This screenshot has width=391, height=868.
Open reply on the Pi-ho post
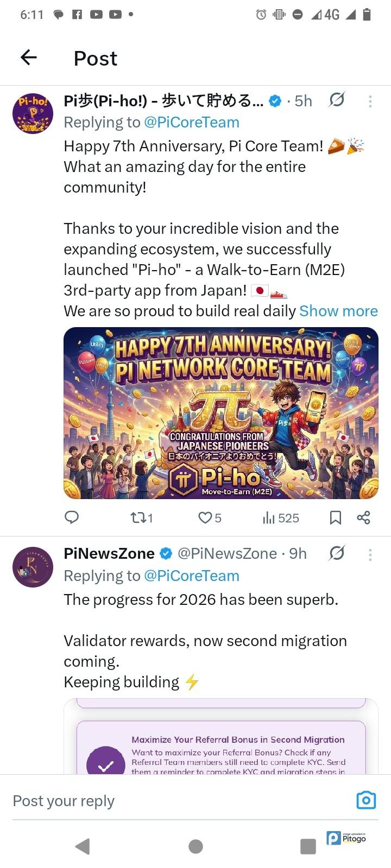pyautogui.click(x=72, y=518)
